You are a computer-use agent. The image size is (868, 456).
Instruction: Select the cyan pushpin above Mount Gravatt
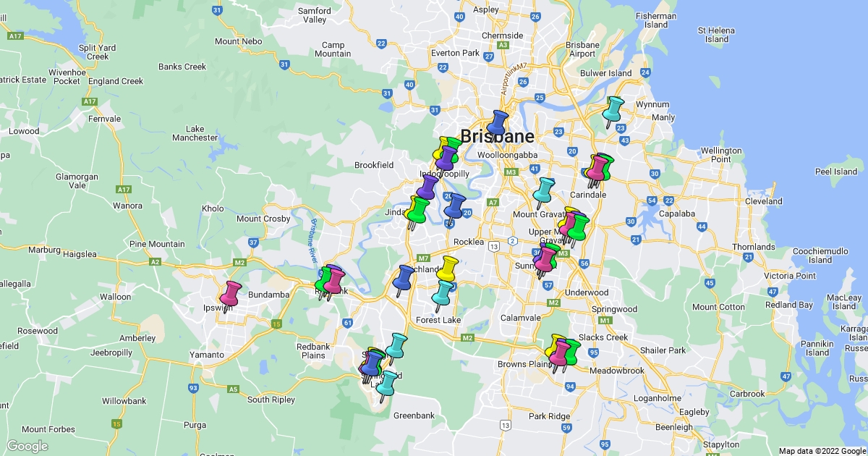[x=545, y=189]
